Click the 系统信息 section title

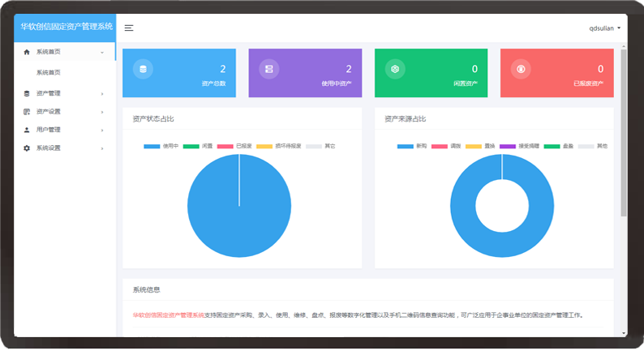point(146,290)
